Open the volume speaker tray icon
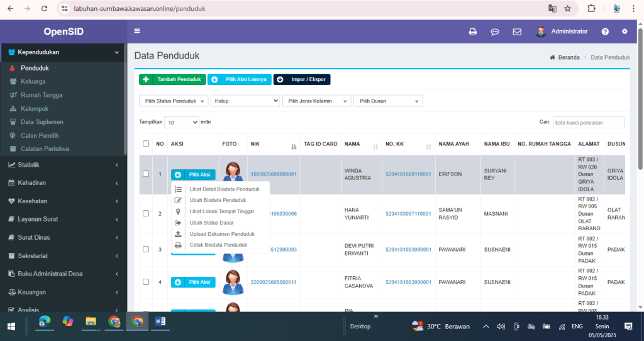This screenshot has width=644, height=341. point(501,326)
